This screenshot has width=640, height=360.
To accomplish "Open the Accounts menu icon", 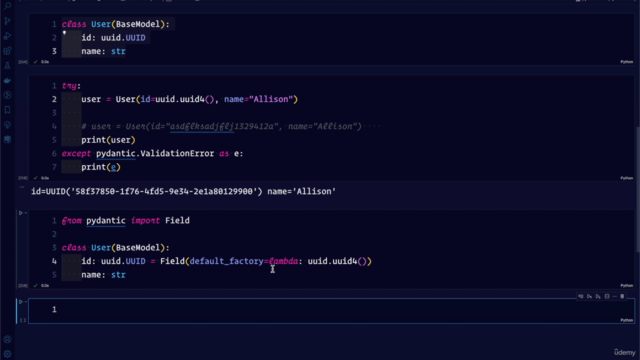I will (7, 339).
